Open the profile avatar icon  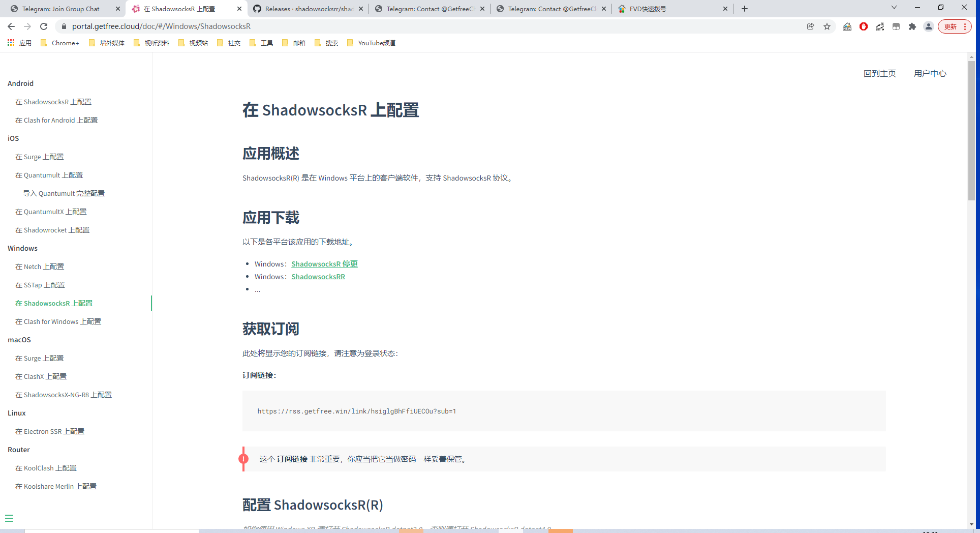tap(929, 26)
